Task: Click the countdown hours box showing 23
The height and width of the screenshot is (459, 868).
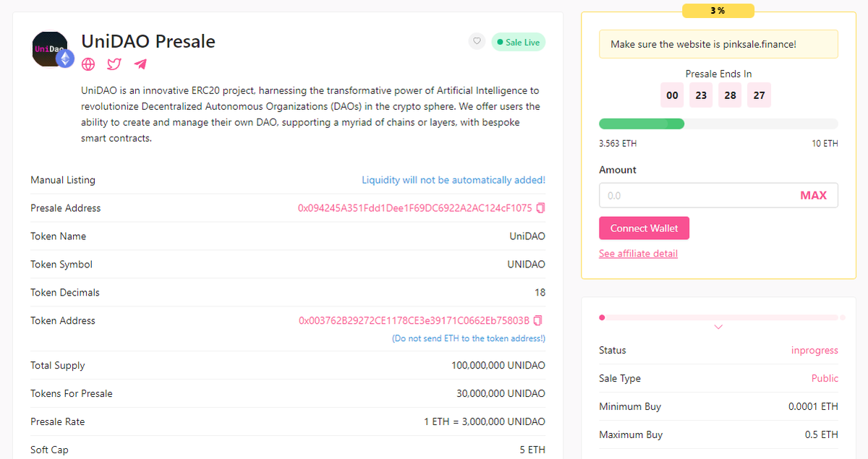Action: [701, 95]
